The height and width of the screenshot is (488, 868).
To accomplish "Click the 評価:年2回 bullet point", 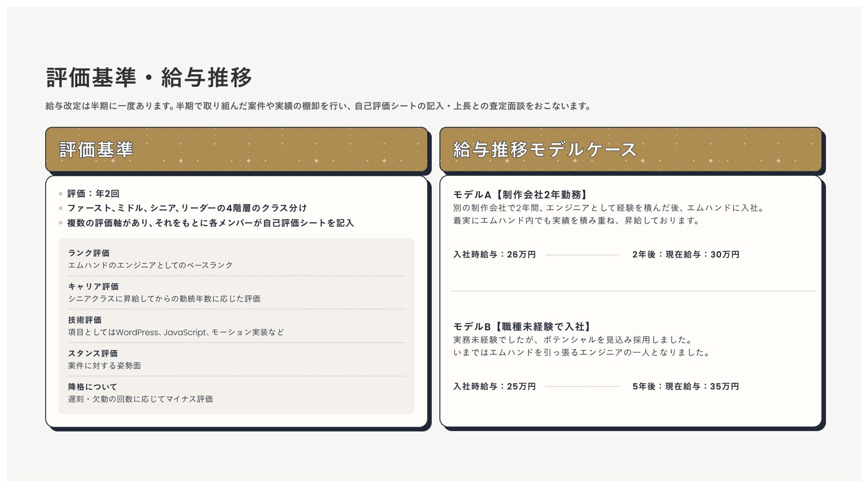I will click(93, 194).
